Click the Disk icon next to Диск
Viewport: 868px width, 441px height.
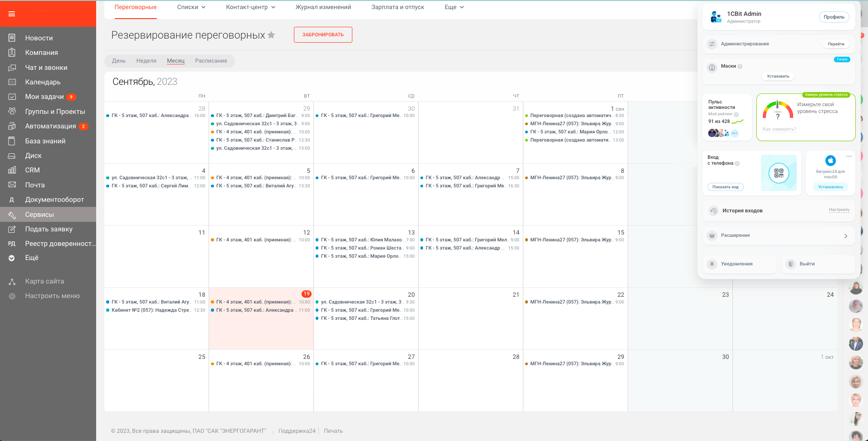coord(12,156)
